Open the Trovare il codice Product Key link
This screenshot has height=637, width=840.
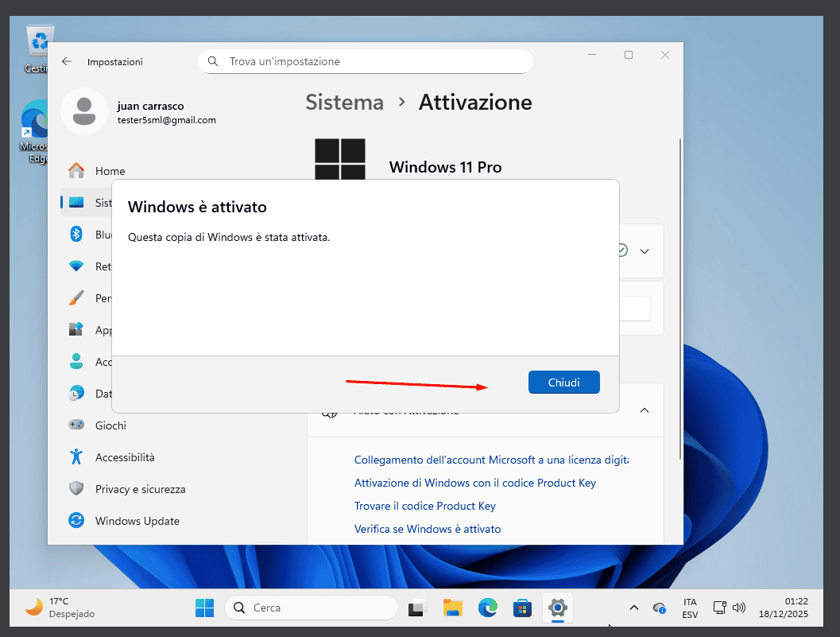coord(424,506)
